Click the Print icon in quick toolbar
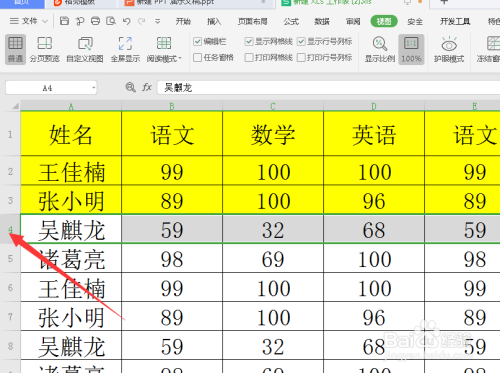 [x=95, y=21]
